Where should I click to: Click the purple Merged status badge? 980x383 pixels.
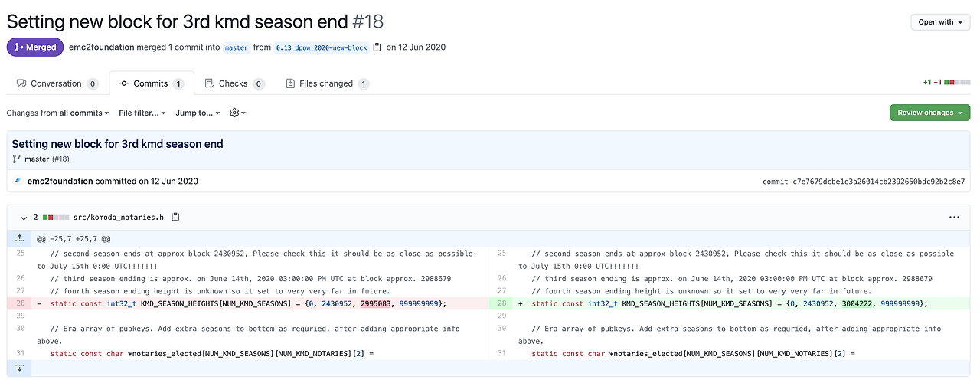coord(35,47)
